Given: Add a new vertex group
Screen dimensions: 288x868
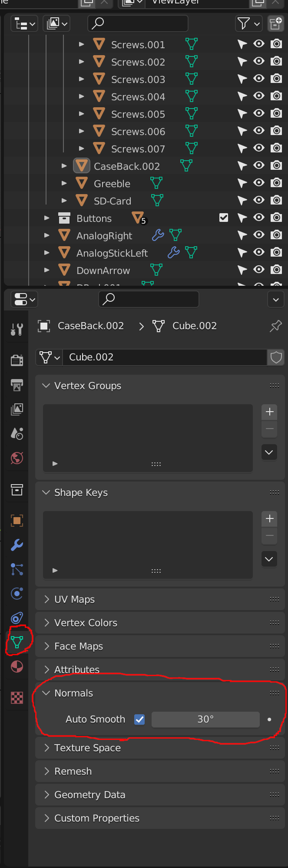Looking at the screenshot, I should tap(269, 412).
